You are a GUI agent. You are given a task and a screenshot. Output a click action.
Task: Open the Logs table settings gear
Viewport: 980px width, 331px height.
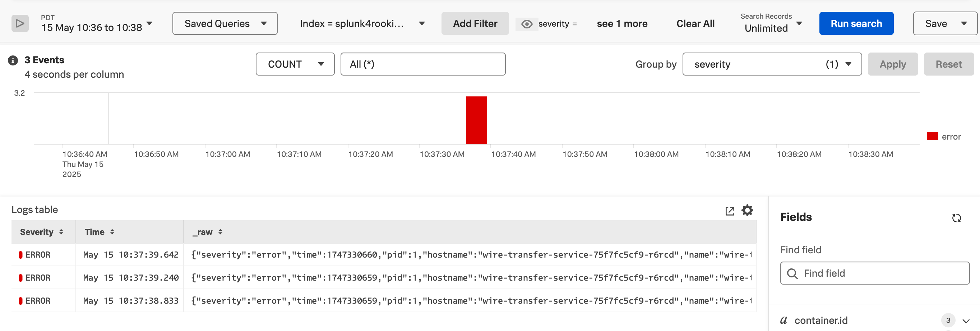(x=747, y=210)
